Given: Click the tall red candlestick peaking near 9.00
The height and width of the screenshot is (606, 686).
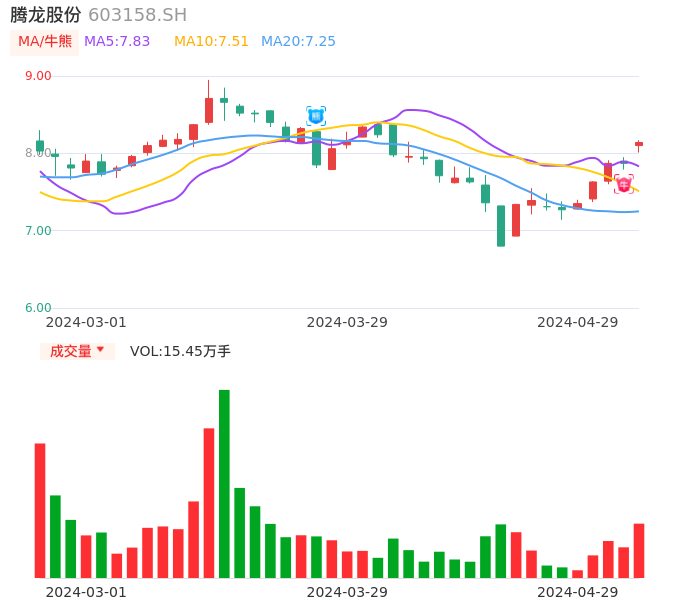Looking at the screenshot, I should (x=209, y=109).
